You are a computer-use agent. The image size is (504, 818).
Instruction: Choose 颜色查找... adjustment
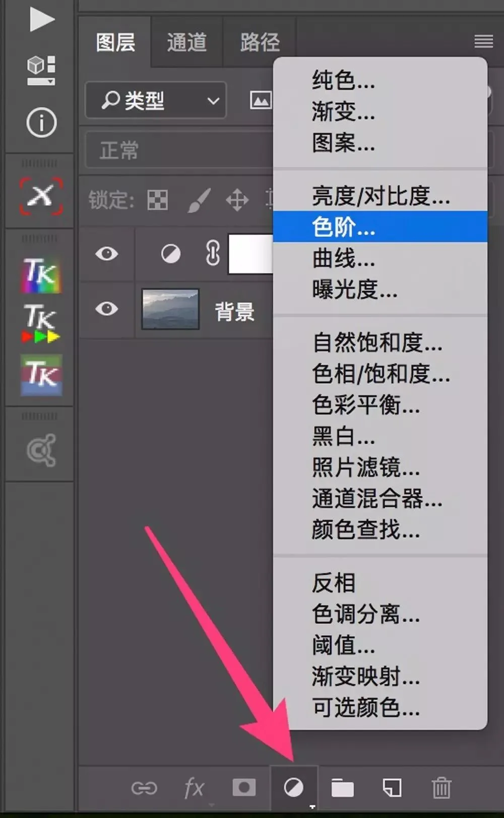point(380,530)
